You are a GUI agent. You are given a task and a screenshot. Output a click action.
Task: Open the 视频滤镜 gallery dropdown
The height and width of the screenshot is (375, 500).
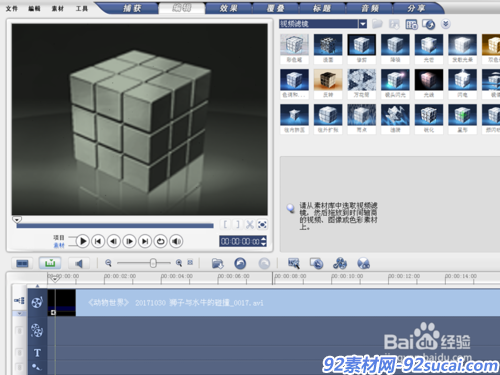pos(363,24)
